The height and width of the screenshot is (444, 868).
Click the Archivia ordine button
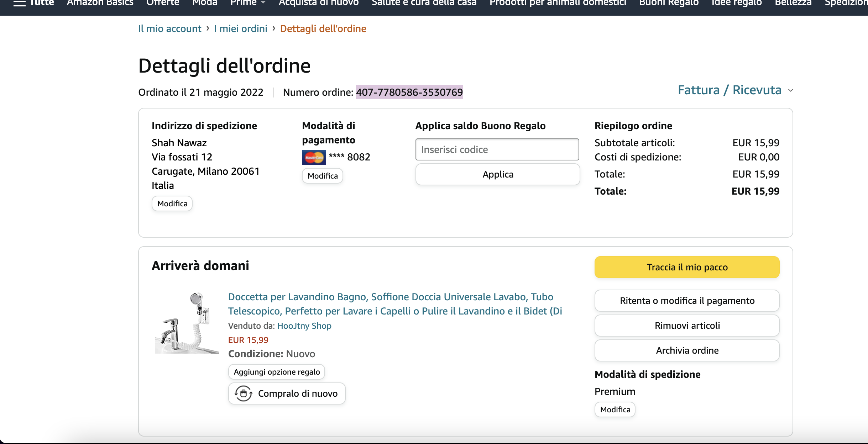coord(687,350)
